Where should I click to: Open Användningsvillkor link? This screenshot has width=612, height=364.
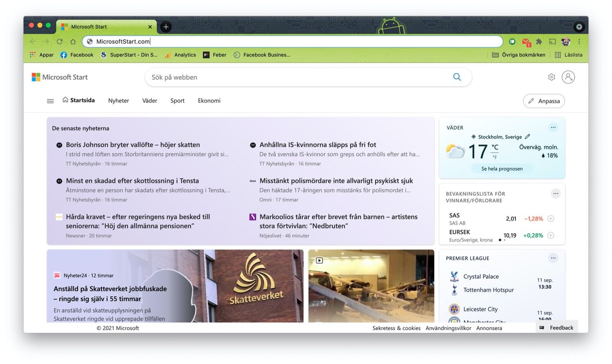coord(448,328)
